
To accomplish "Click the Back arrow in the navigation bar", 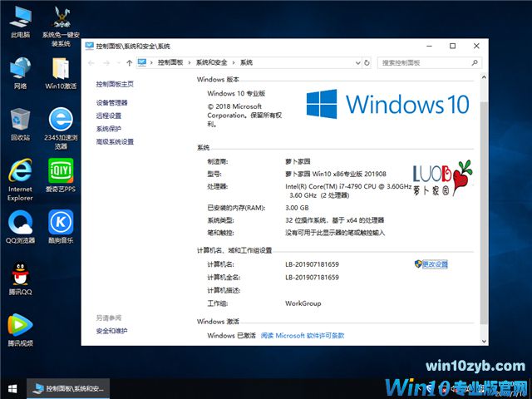I will (x=91, y=63).
